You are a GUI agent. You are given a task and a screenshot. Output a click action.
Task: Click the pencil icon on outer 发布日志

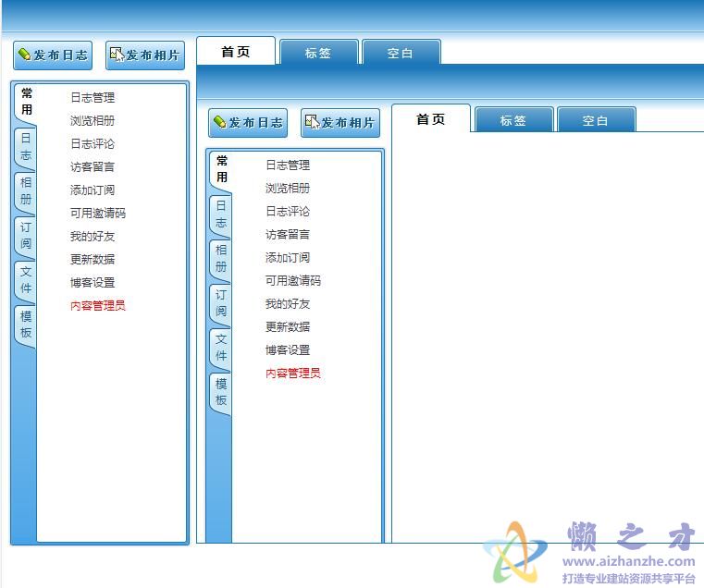24,55
